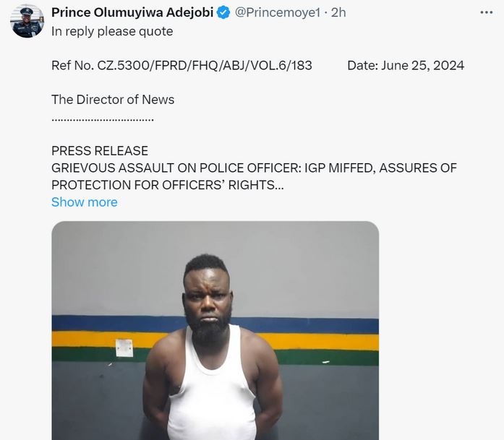Open the three-dot more options menu

coord(487,12)
